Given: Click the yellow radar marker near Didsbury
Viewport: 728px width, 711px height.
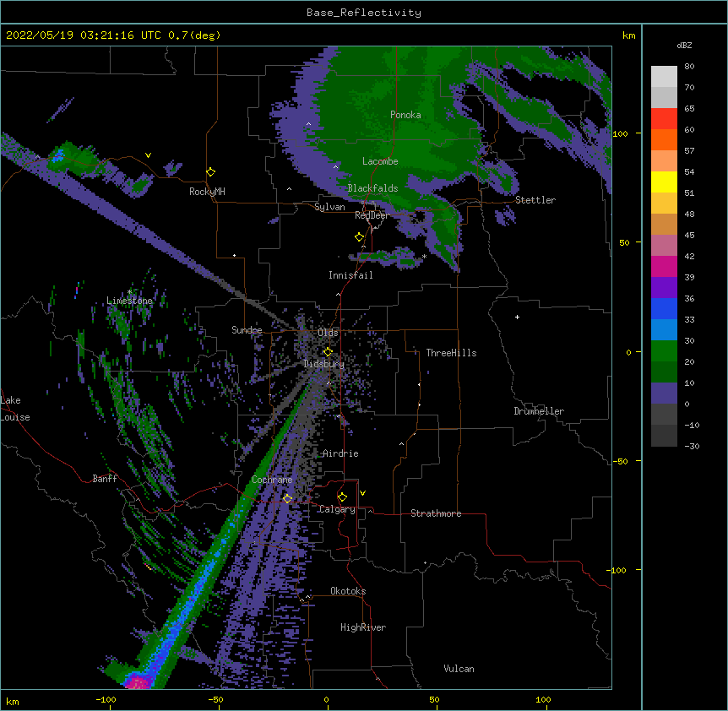Looking at the screenshot, I should tap(328, 352).
